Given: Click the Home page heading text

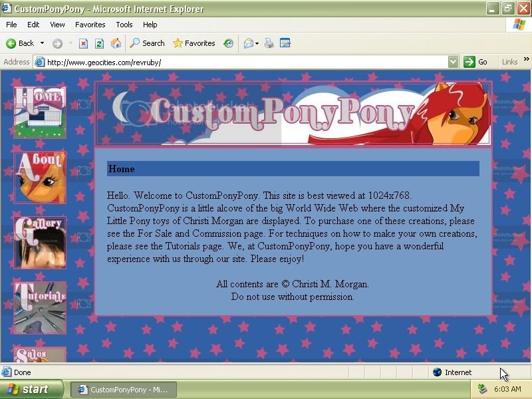Looking at the screenshot, I should click(121, 169).
